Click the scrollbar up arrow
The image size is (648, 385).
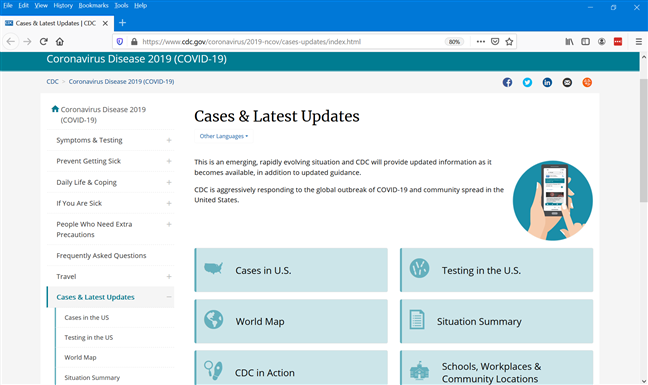pos(643,57)
